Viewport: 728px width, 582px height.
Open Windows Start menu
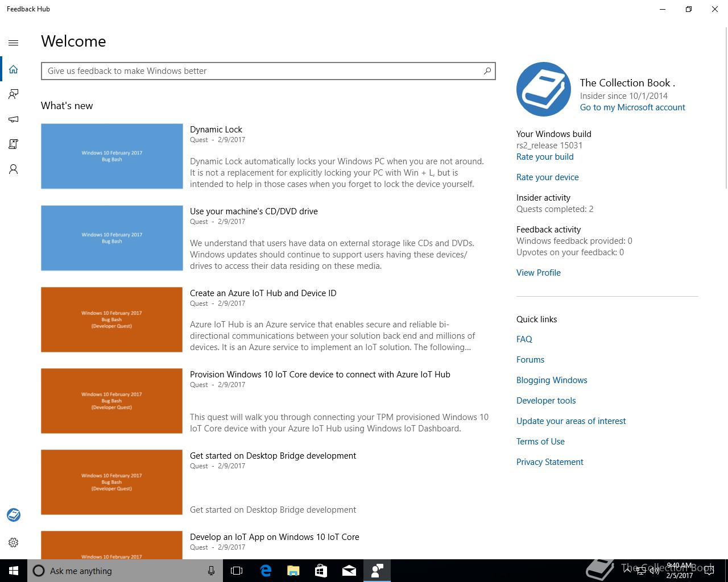(14, 571)
